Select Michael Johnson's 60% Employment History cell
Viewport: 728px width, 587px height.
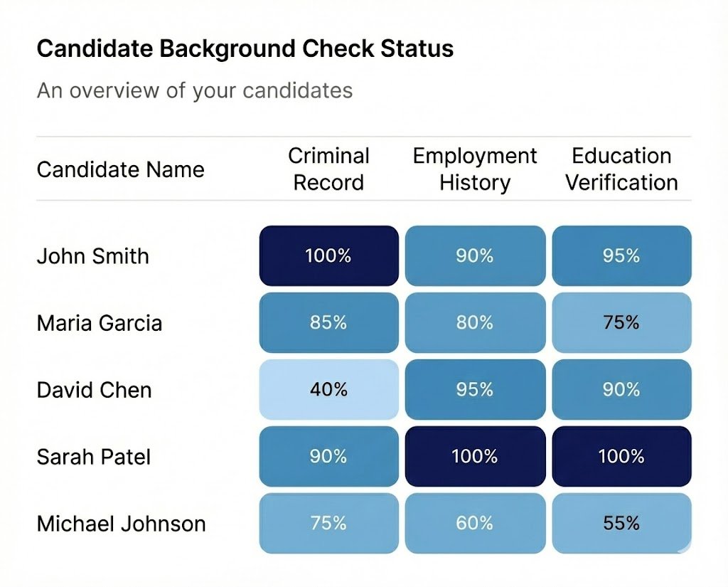[475, 523]
